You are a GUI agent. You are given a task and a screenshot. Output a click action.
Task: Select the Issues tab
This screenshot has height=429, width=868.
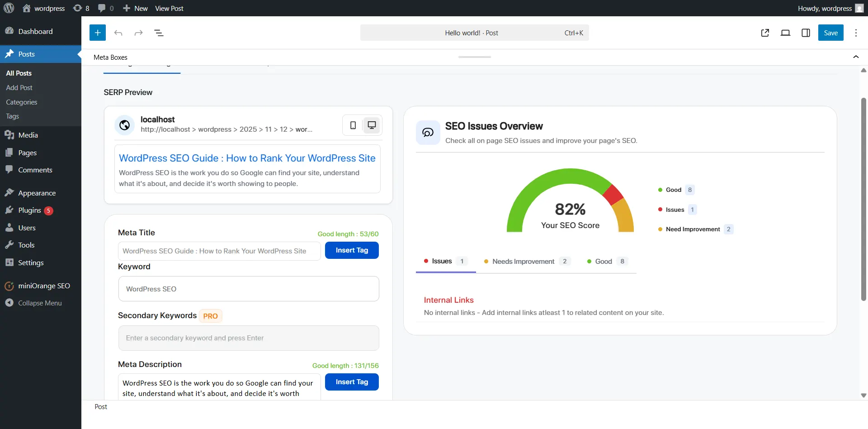coord(446,261)
